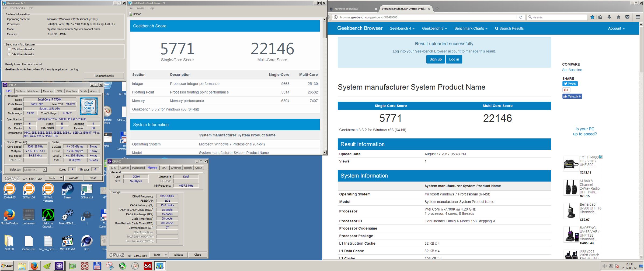
Task: Open the 3DMark11 desktop shortcut
Action: click(x=87, y=191)
